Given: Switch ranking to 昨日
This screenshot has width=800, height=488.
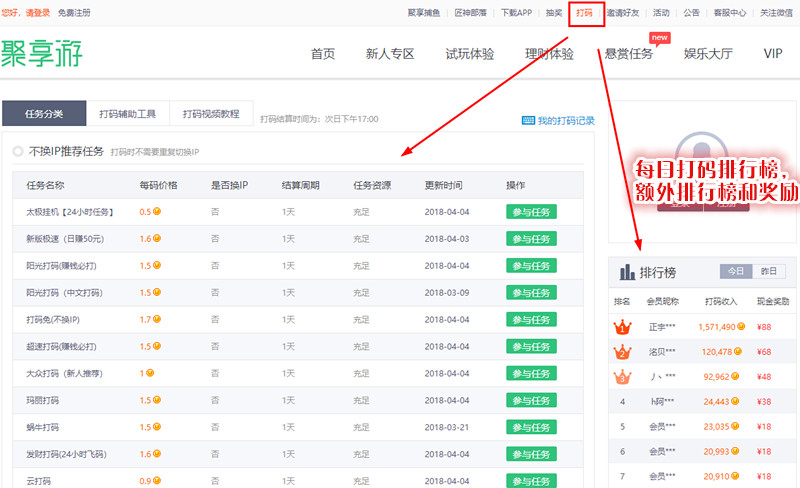Looking at the screenshot, I should 768,272.
